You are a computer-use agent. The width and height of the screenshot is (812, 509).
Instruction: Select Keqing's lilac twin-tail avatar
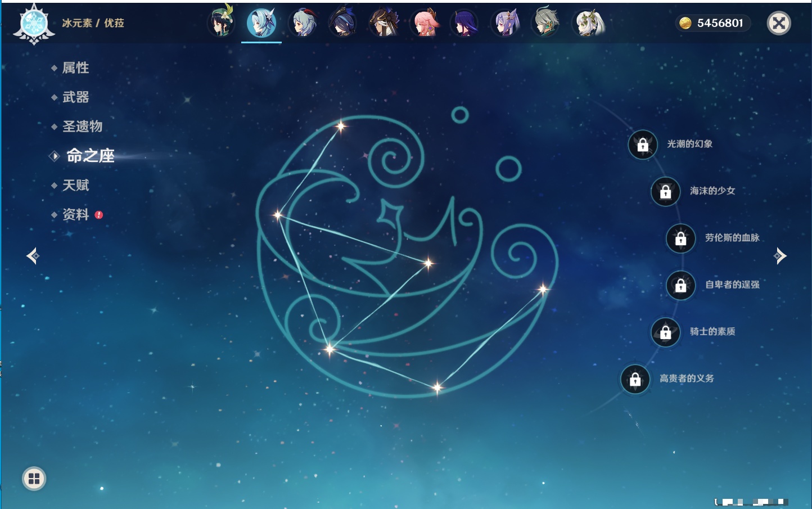click(505, 22)
